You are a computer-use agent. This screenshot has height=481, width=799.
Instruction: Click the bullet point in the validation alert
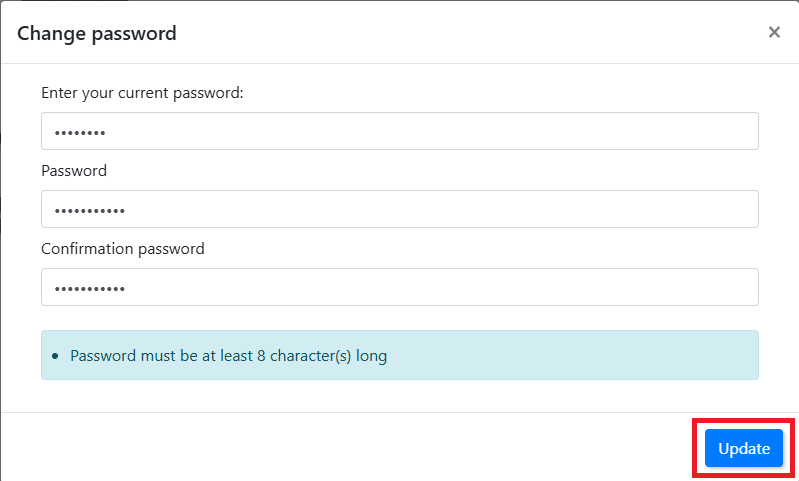(x=55, y=356)
